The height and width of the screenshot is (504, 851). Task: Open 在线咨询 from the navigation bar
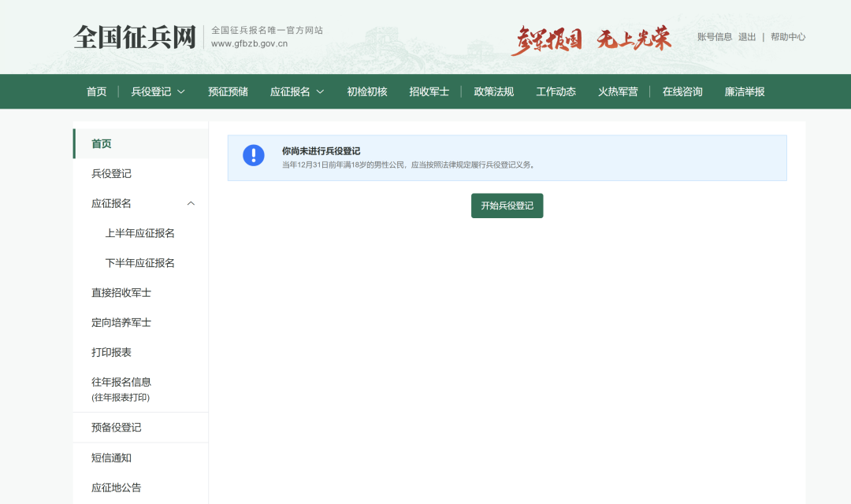(682, 91)
